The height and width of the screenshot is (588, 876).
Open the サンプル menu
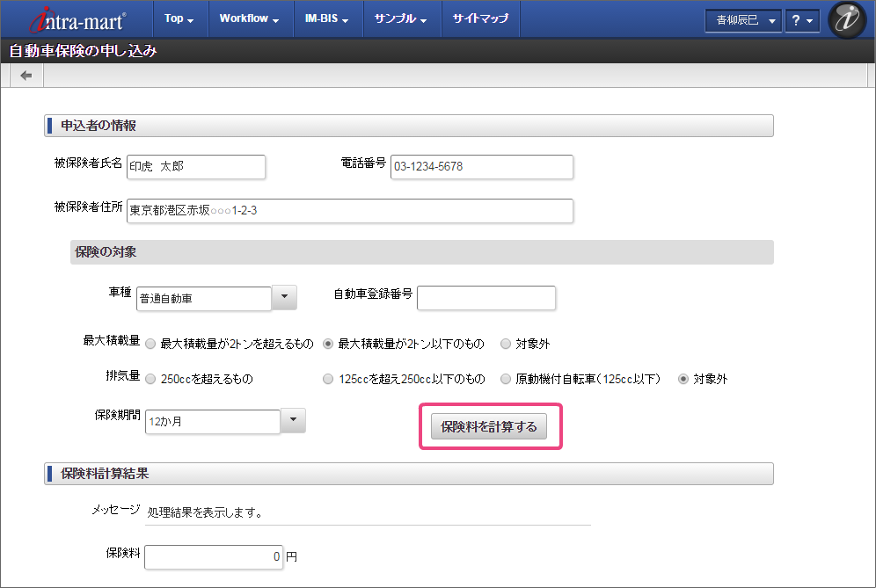(400, 18)
